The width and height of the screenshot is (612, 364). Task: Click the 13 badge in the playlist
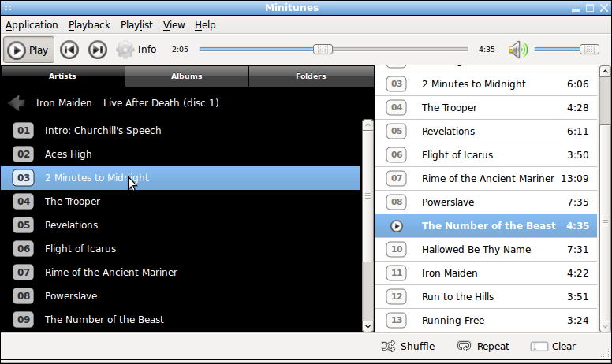pos(397,320)
